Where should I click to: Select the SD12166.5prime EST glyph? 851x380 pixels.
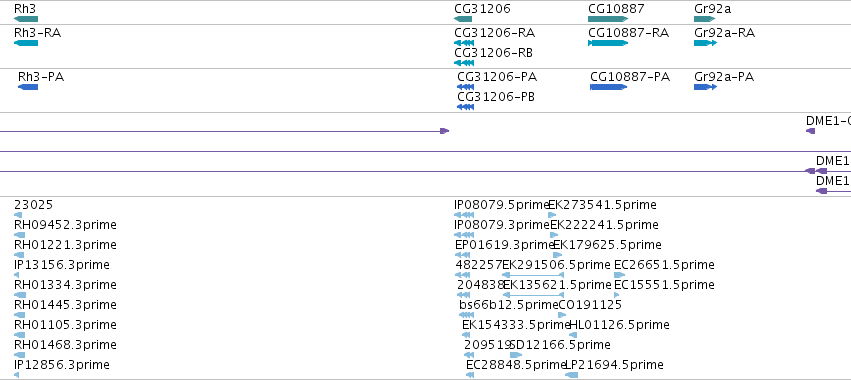coord(516,355)
